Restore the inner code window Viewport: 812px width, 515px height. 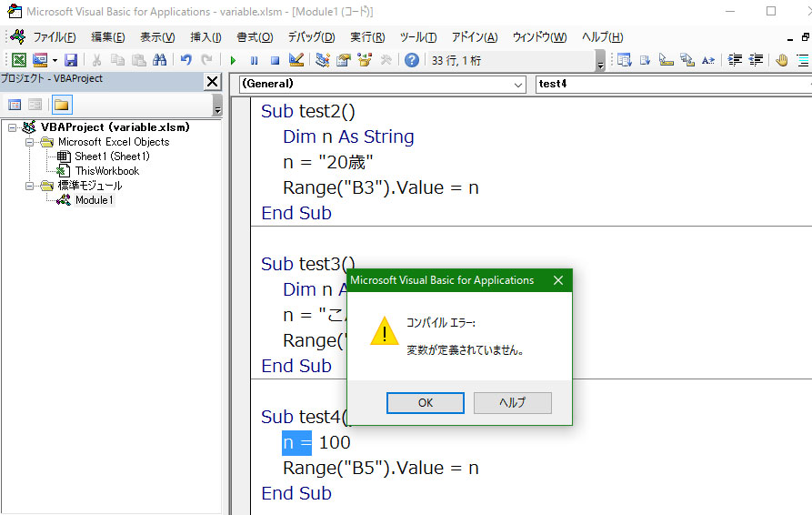point(806,37)
